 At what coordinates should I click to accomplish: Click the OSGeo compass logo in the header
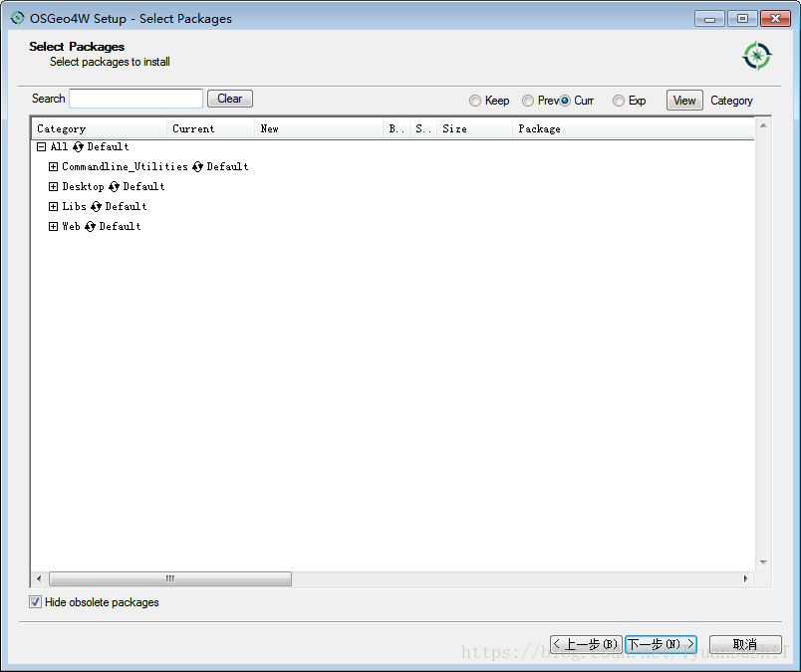pyautogui.click(x=756, y=56)
